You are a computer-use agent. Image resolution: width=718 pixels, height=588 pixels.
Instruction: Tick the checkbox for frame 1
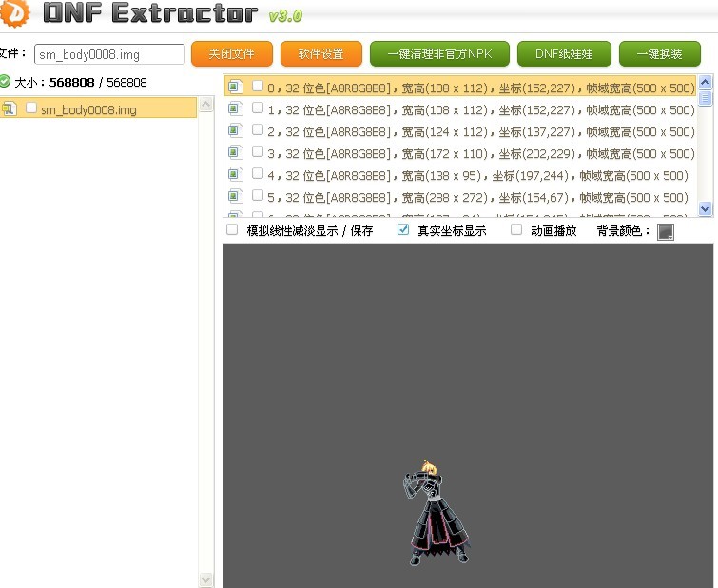(258, 108)
